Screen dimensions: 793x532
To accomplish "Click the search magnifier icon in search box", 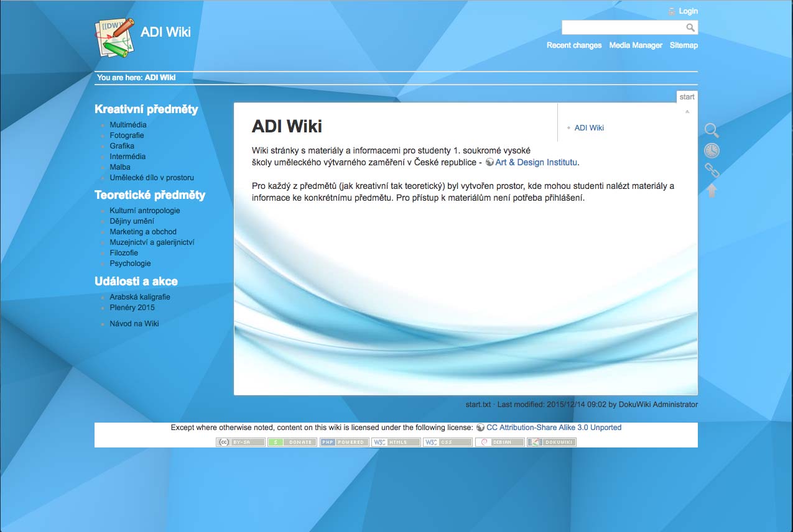I will pyautogui.click(x=690, y=27).
